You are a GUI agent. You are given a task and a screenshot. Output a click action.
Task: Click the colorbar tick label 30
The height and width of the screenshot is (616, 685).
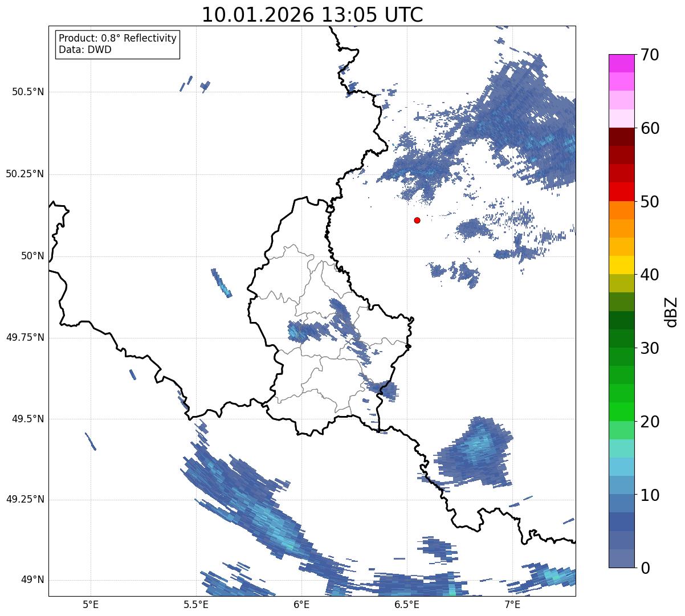coord(649,348)
